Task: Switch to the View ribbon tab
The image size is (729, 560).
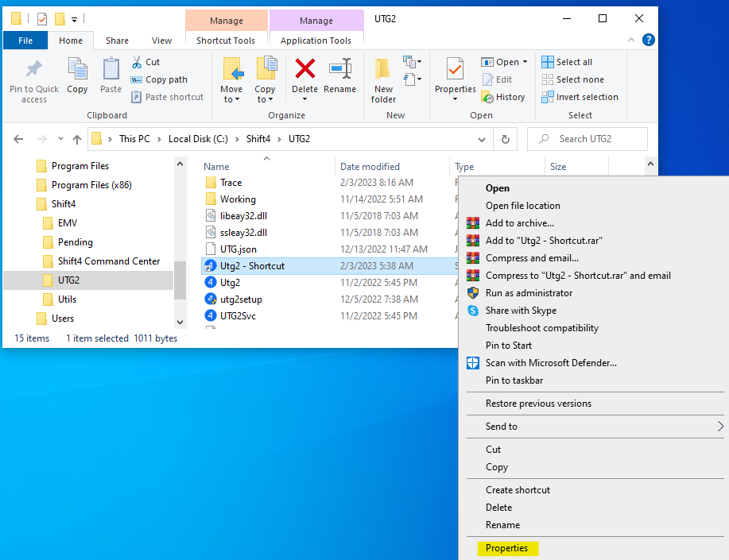Action: click(161, 41)
